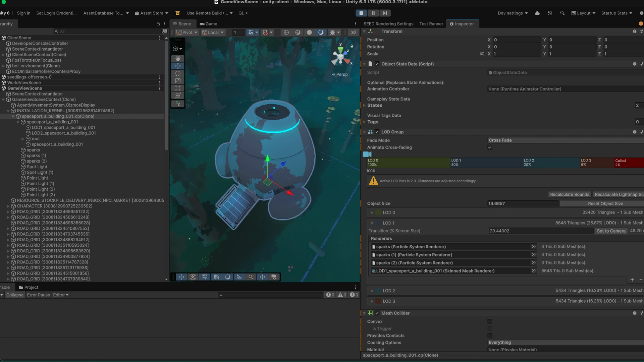Toggle the Mesh Collider enabled checkbox
The height and width of the screenshot is (362, 644).
[377, 313]
